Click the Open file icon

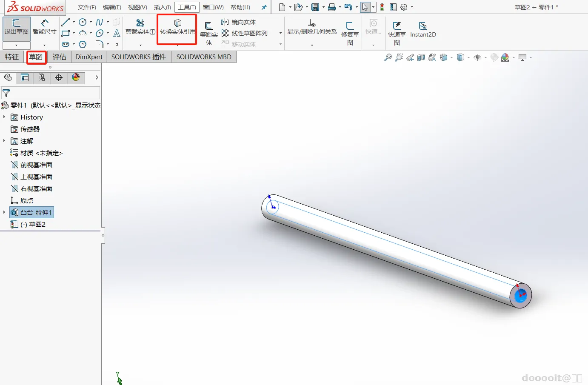click(298, 7)
